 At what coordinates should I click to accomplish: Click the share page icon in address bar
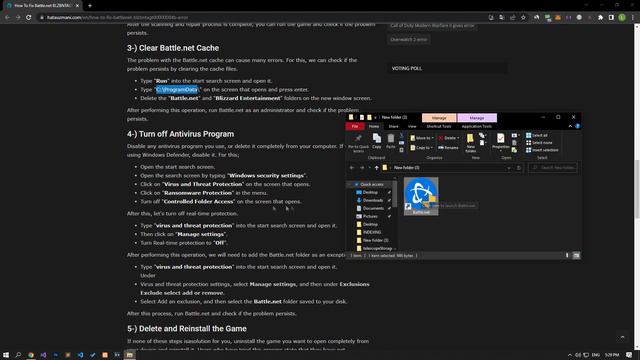click(513, 18)
